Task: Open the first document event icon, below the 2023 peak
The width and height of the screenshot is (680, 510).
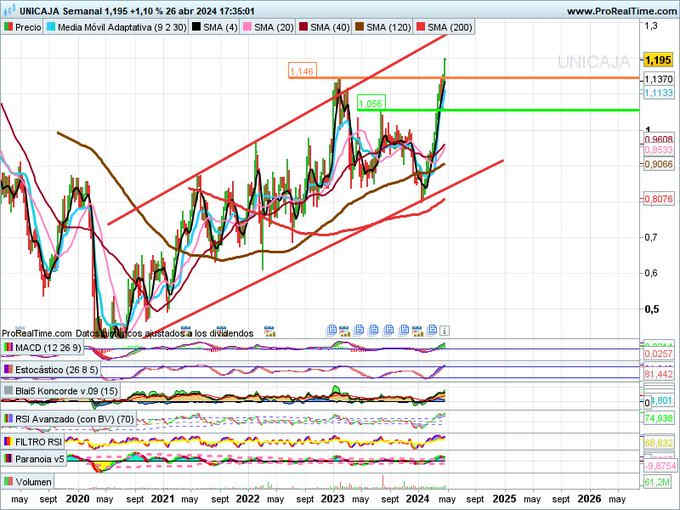Action: point(332,330)
